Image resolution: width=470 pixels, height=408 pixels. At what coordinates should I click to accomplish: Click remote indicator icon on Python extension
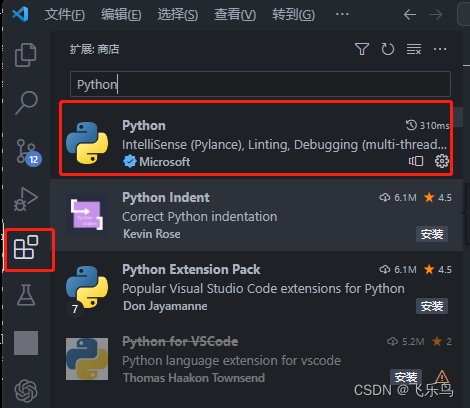click(x=416, y=161)
